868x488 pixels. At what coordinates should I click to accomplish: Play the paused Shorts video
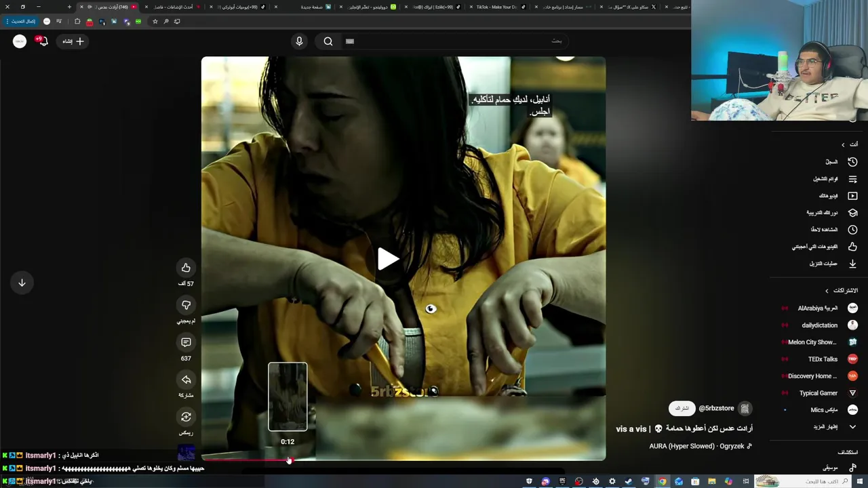click(x=388, y=259)
